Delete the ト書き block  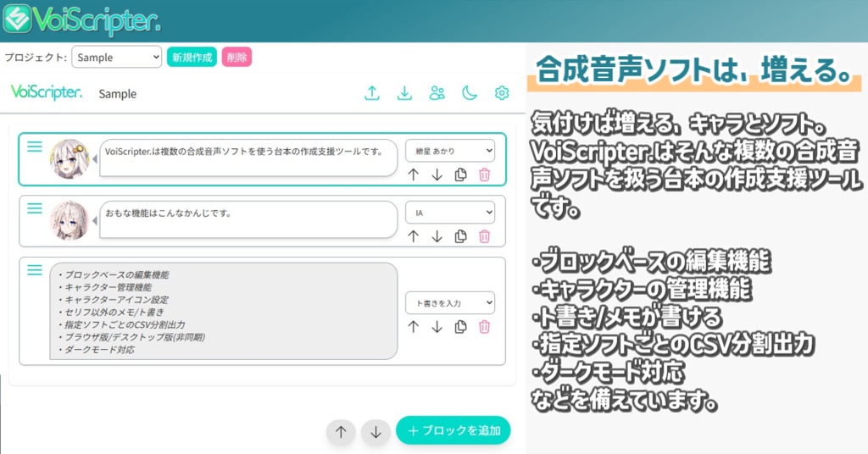[x=484, y=327]
